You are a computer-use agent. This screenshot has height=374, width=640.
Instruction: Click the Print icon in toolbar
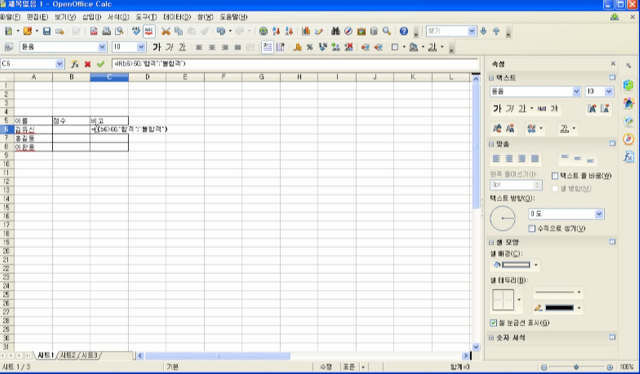(106, 31)
